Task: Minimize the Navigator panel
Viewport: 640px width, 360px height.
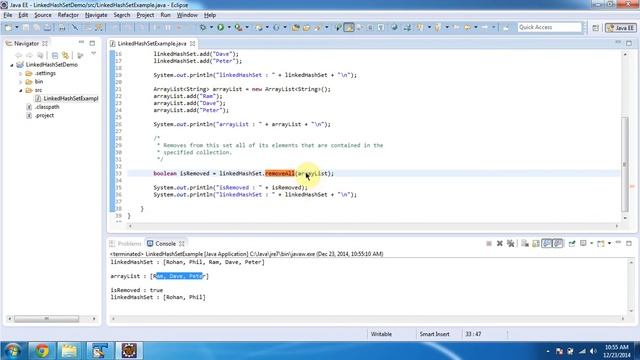Action: tap(81, 43)
